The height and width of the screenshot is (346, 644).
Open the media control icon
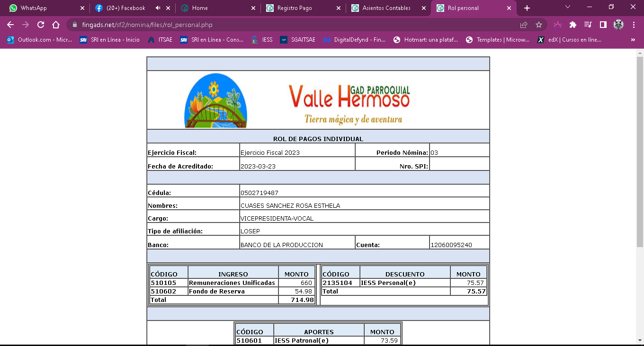pos(588,25)
